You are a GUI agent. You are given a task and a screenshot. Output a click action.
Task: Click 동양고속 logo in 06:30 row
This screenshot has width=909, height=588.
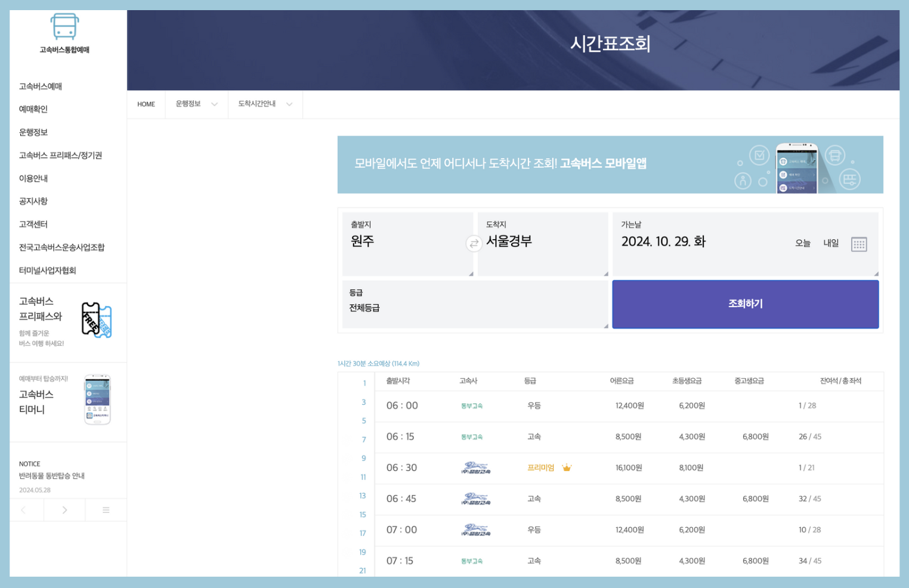476,468
